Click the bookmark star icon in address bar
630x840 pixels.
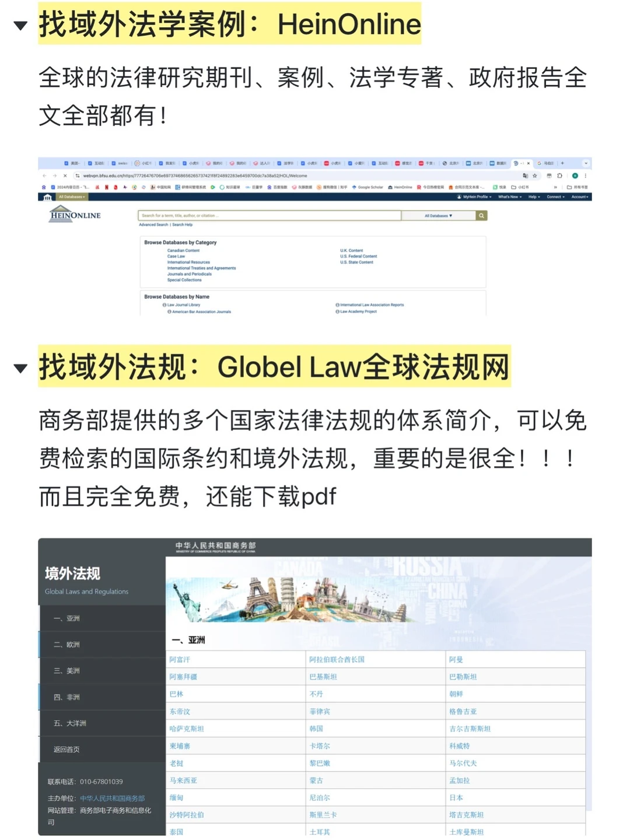[534, 176]
